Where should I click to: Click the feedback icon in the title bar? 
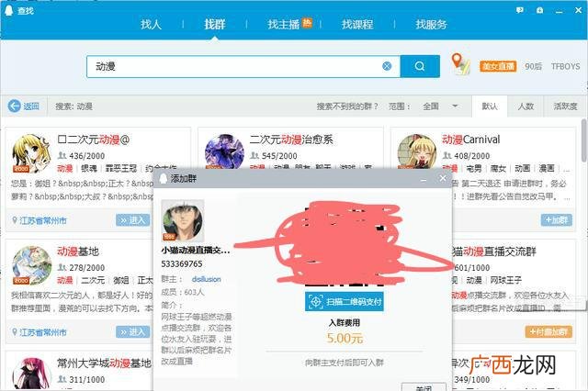(x=520, y=10)
